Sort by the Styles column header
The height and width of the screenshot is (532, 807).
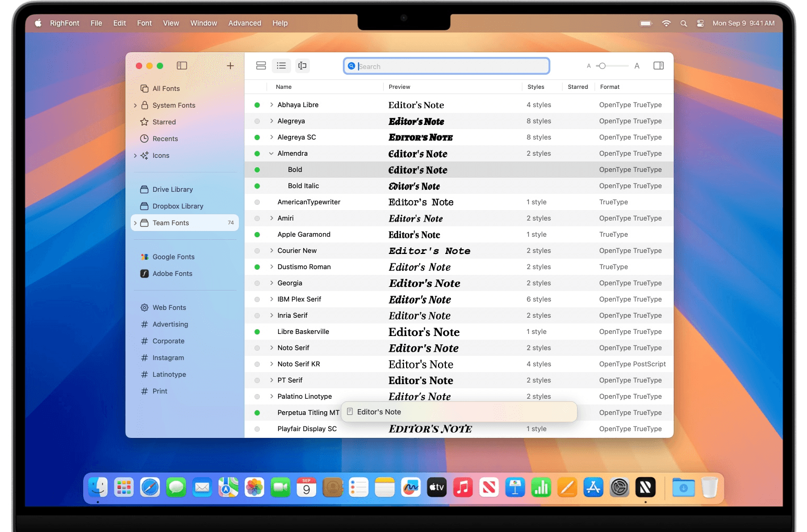coord(536,87)
